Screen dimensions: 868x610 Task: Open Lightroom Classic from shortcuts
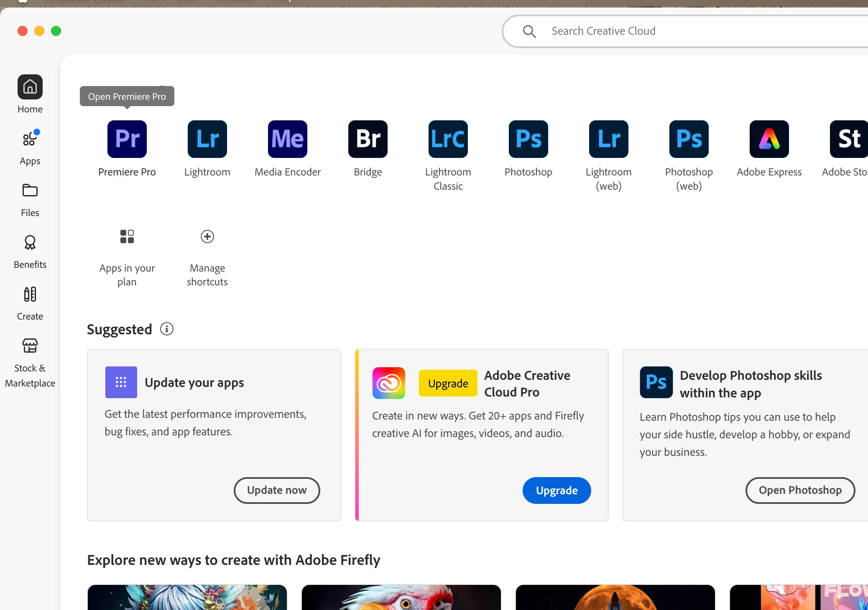coord(448,139)
